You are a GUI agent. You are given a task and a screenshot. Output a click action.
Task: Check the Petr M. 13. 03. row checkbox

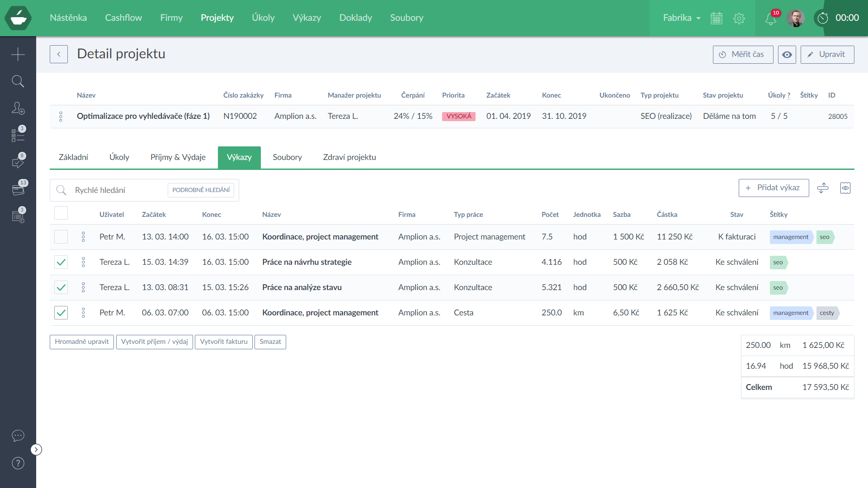click(x=61, y=237)
